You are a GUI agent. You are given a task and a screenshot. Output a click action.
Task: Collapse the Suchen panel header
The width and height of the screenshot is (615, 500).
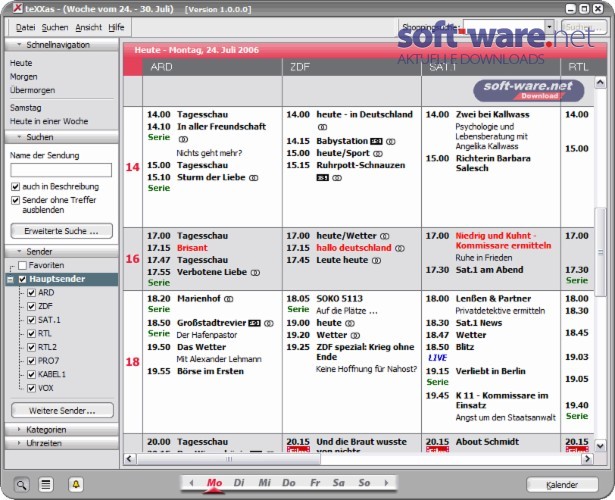coord(62,137)
